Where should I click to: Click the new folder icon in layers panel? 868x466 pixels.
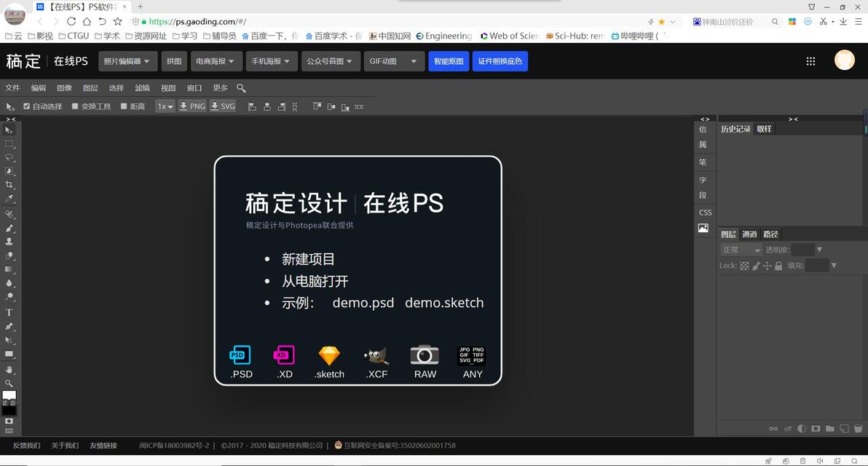click(830, 428)
